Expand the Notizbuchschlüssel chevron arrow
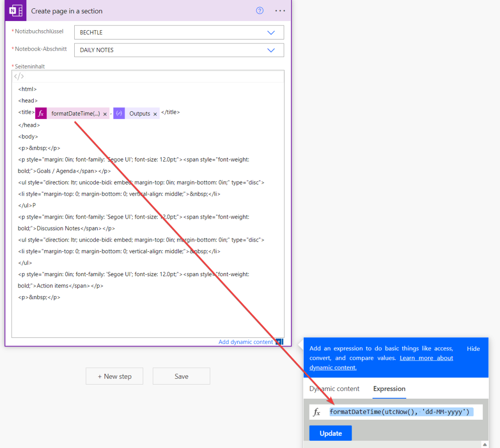 (x=271, y=32)
